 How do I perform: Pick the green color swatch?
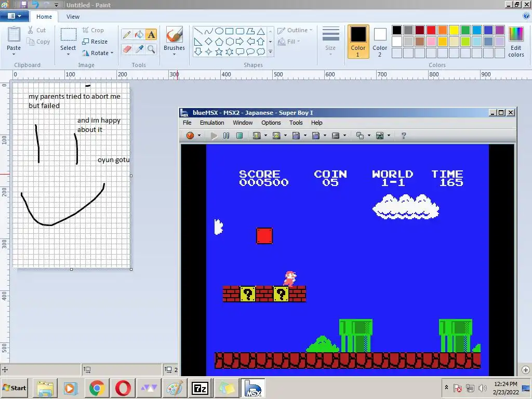pos(465,30)
